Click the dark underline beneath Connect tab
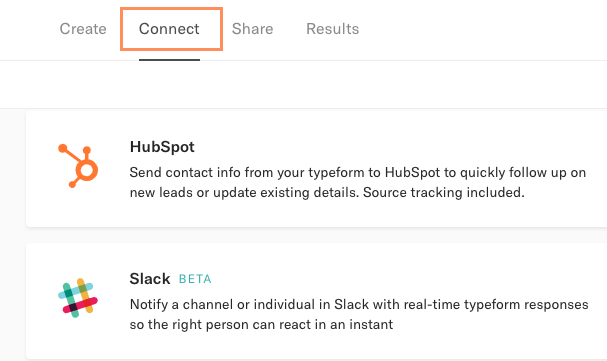 click(x=169, y=60)
